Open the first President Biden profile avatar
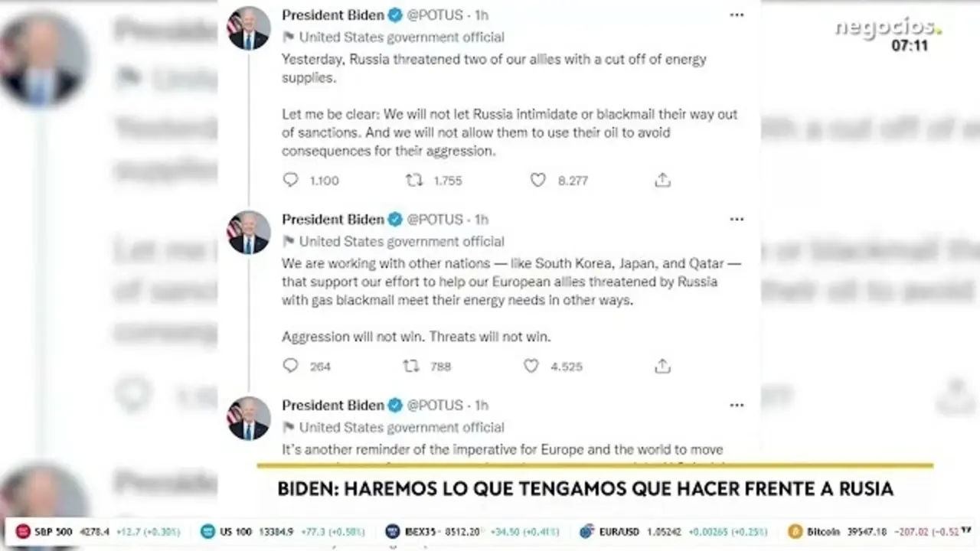The width and height of the screenshot is (980, 551). point(249,28)
